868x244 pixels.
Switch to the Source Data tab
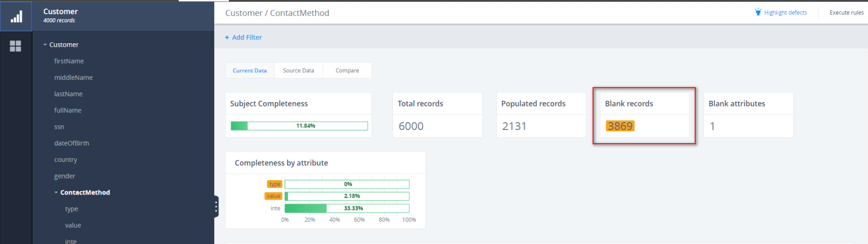298,71
